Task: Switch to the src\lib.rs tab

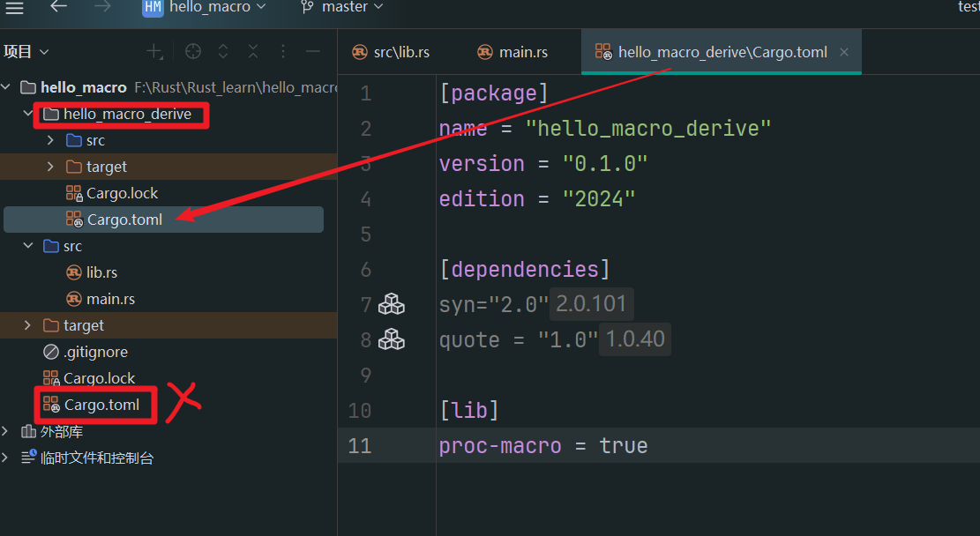Action: [x=391, y=52]
